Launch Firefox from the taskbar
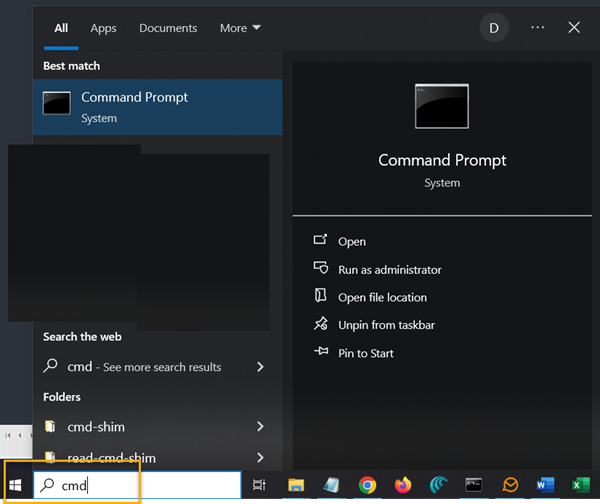Screen dimensions: 600x504 tap(403, 485)
